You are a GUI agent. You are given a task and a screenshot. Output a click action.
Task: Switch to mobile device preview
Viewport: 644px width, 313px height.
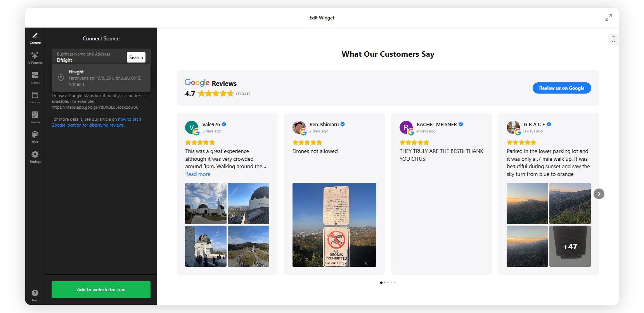tap(613, 39)
